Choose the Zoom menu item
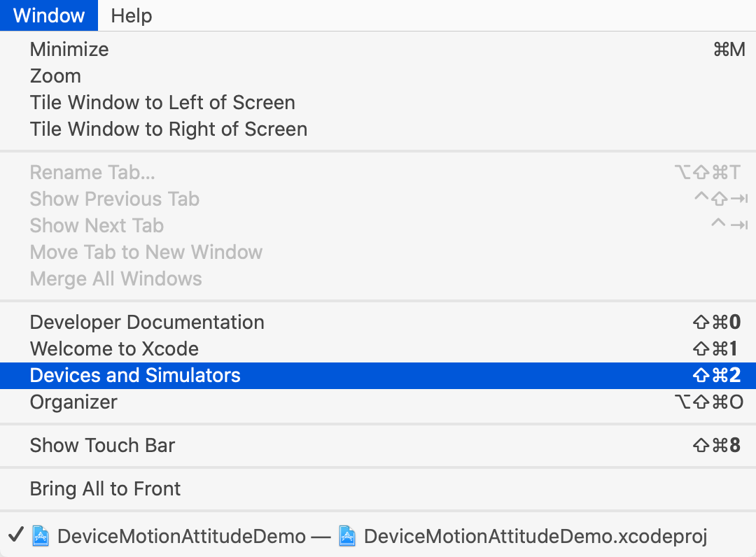The width and height of the screenshot is (756, 557). 378,76
